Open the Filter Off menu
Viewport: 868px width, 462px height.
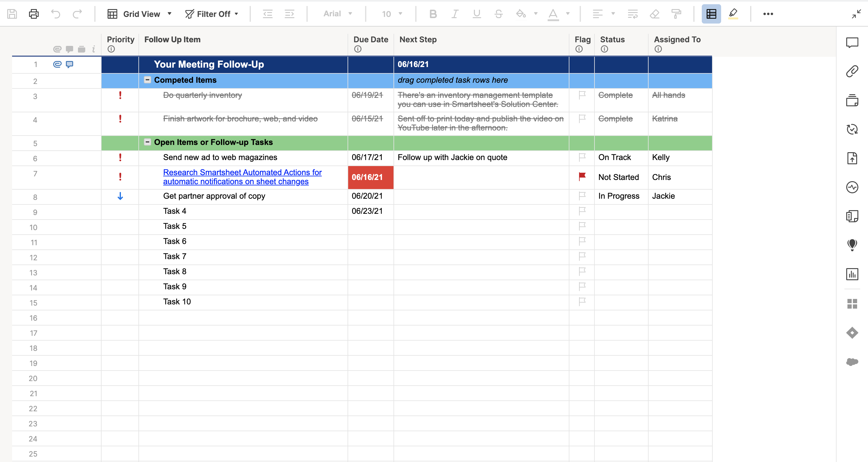point(212,14)
